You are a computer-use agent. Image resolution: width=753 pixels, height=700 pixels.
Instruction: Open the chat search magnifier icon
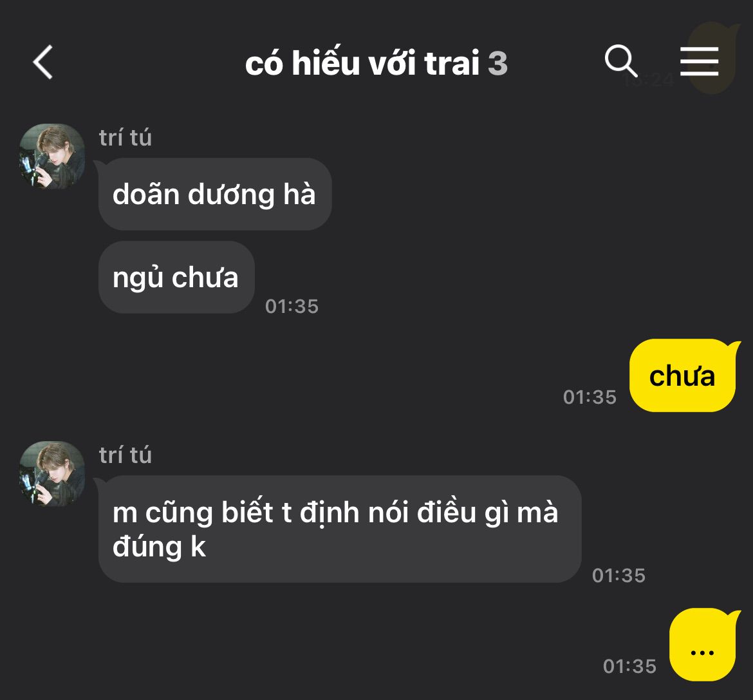621,61
